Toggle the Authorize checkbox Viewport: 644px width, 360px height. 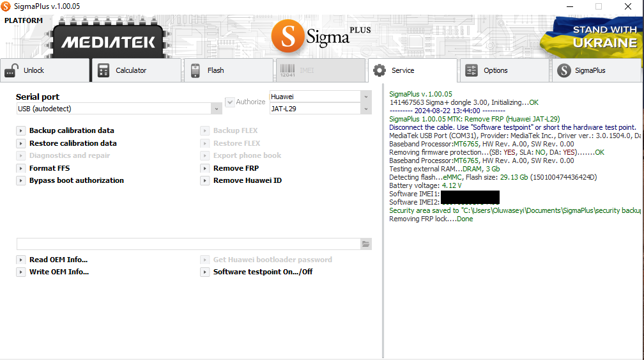230,102
